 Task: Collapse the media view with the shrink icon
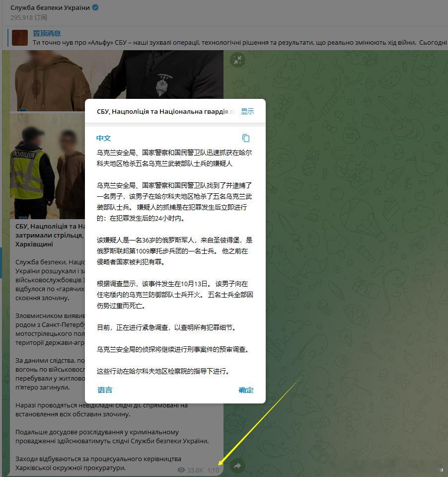(x=237, y=60)
